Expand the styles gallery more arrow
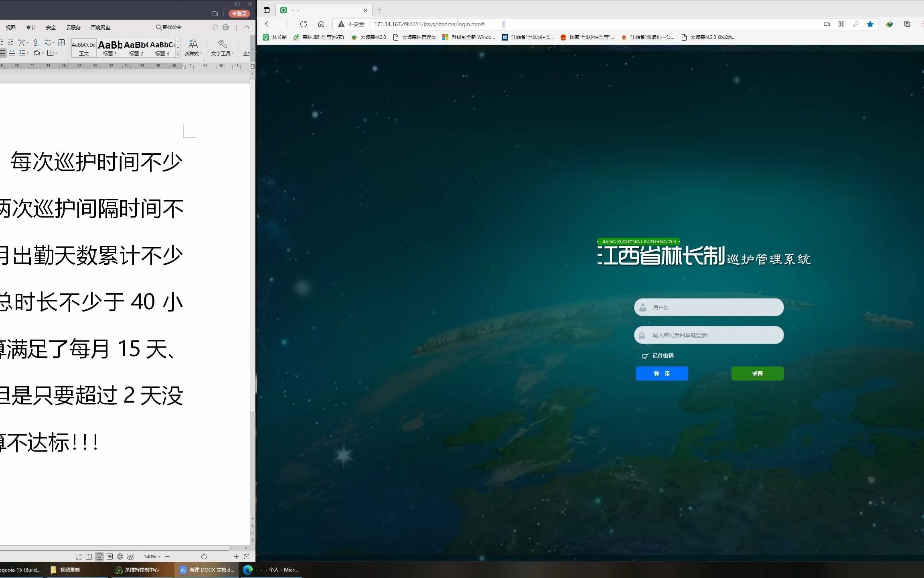Screen dimensions: 924x578 point(178,54)
